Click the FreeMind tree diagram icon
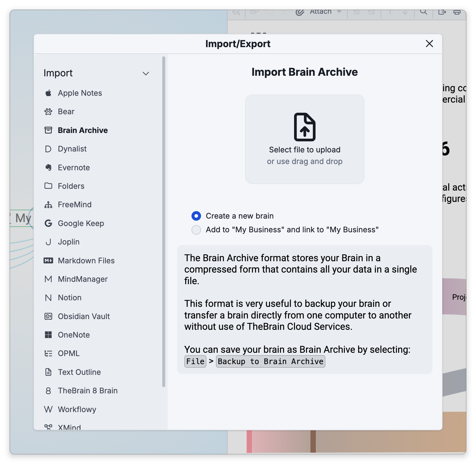Image resolution: width=476 pixels, height=464 pixels. tap(48, 205)
